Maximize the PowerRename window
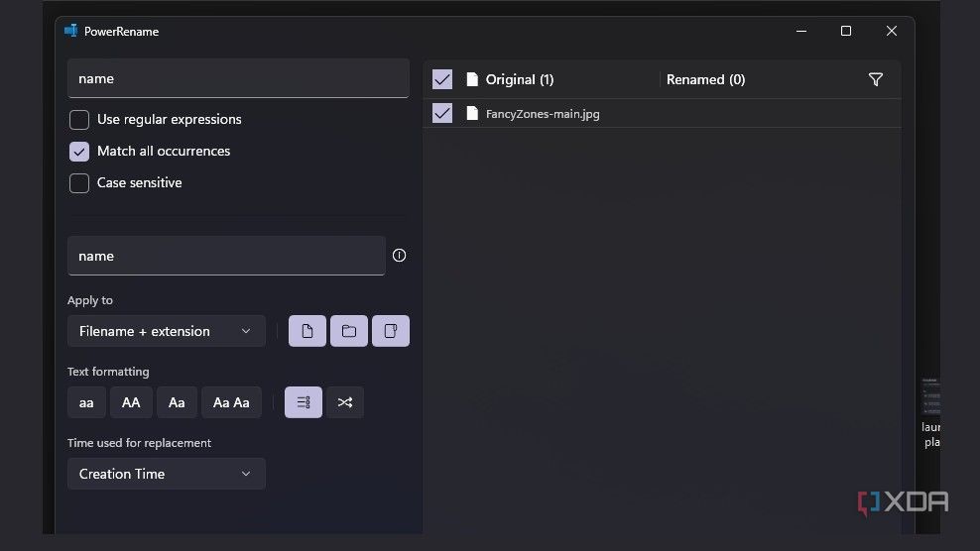 [846, 31]
